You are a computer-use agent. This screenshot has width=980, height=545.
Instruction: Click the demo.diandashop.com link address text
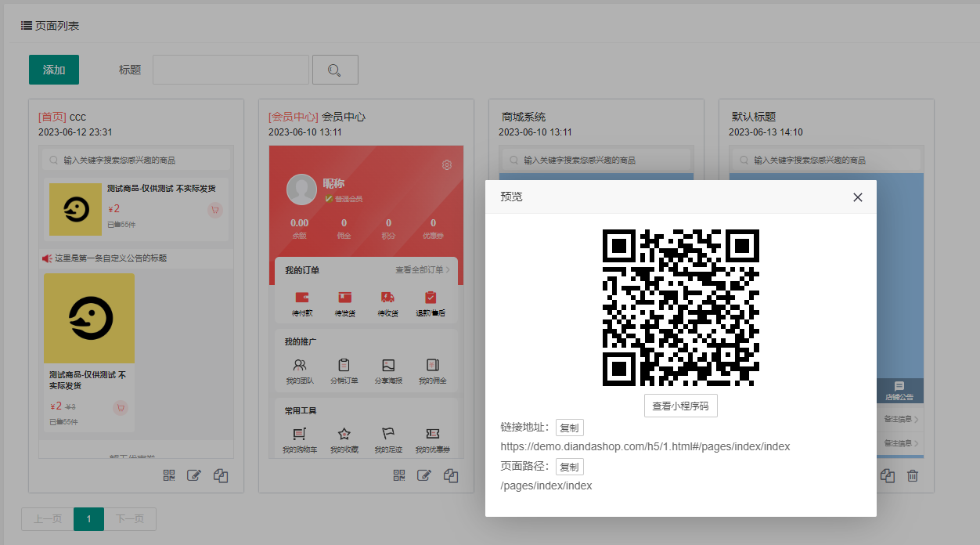645,447
